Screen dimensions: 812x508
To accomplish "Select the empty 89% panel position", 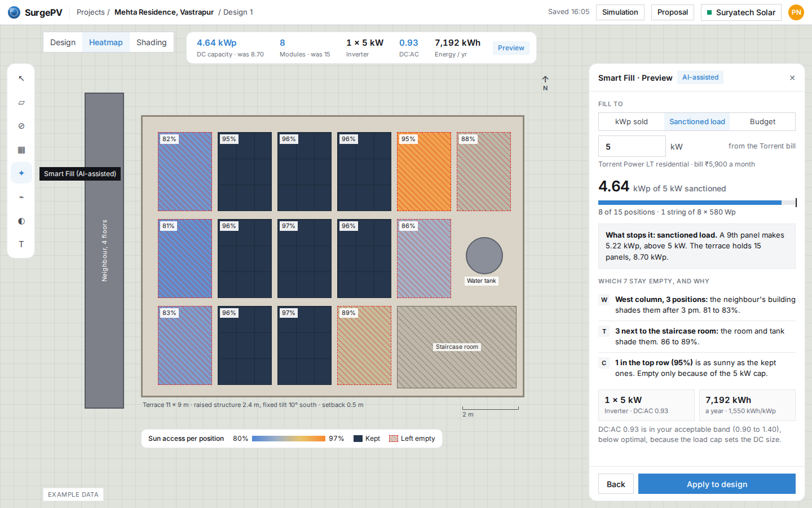I will [x=364, y=345].
